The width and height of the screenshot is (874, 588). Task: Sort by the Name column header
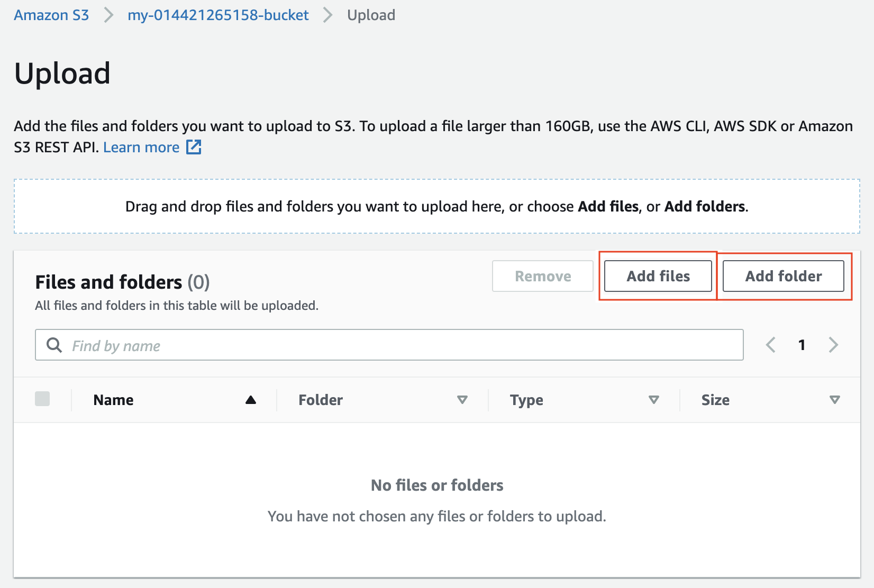(113, 400)
